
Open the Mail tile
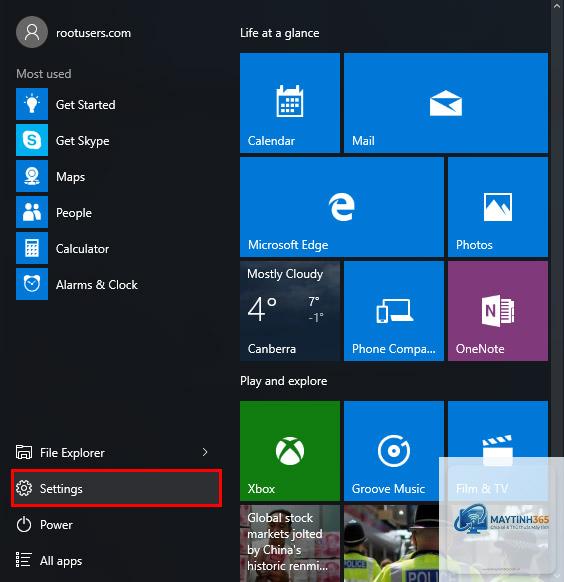(446, 103)
